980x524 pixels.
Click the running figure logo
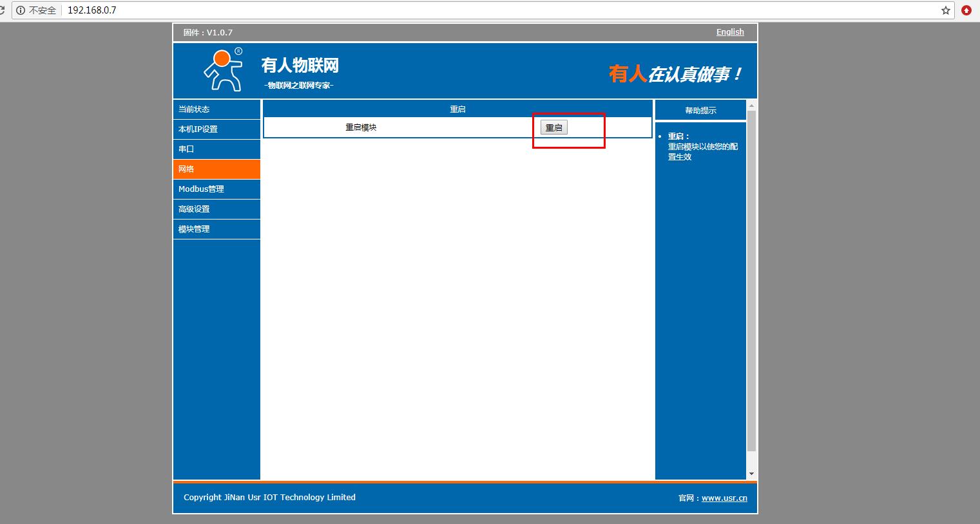tap(223, 70)
